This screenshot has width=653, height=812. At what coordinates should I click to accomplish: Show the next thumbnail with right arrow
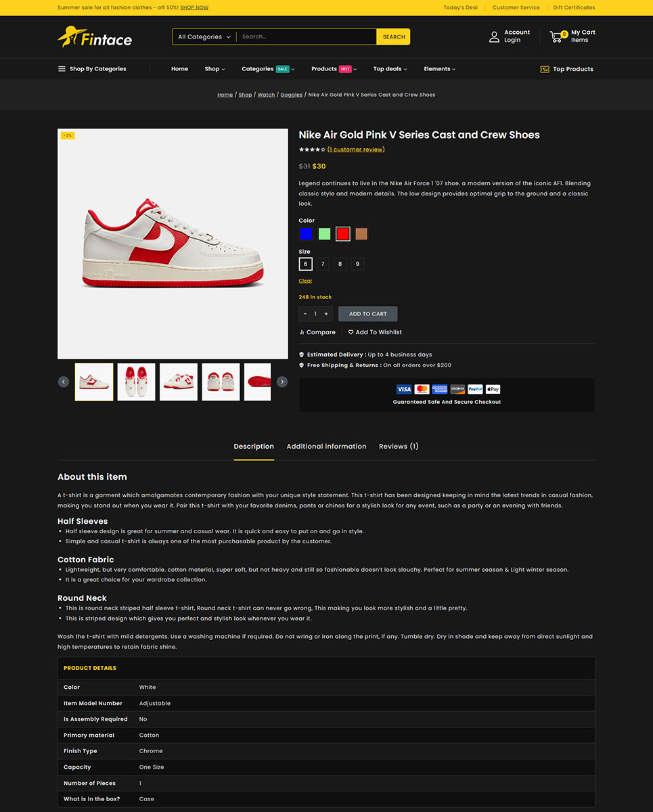click(282, 382)
